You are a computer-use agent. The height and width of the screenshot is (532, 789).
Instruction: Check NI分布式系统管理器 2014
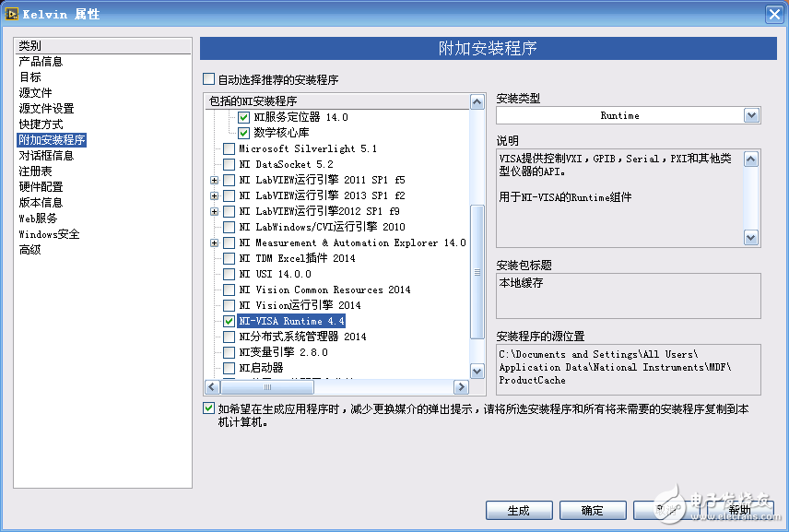pyautogui.click(x=229, y=337)
